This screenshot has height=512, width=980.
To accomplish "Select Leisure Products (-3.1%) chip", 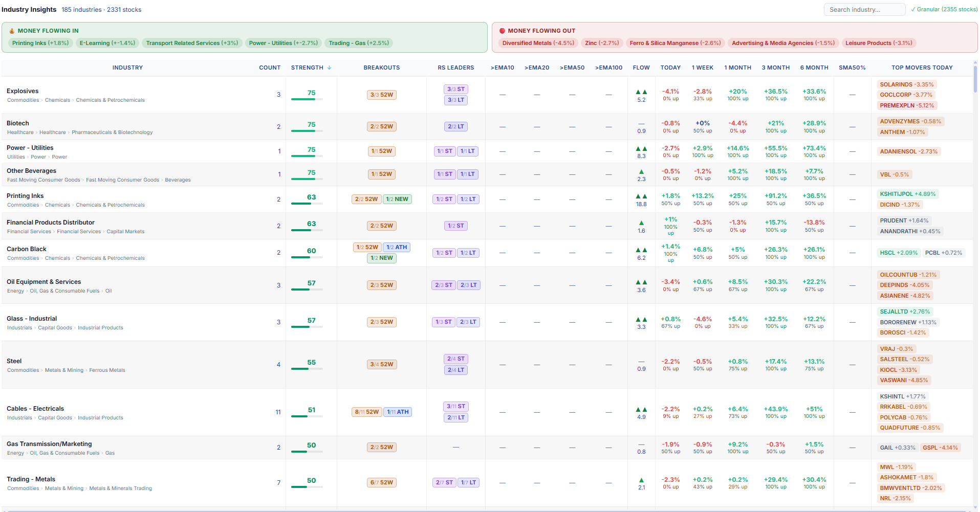I will pyautogui.click(x=879, y=43).
